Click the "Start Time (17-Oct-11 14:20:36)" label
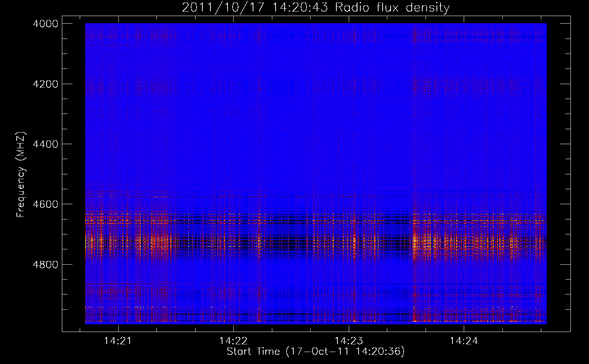This screenshot has height=364, width=589. [x=316, y=352]
